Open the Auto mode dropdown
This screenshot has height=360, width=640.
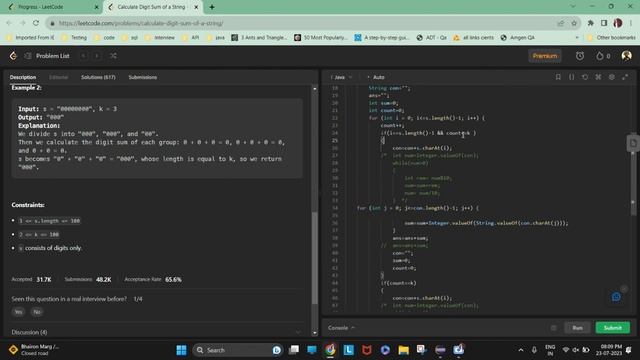(x=376, y=77)
